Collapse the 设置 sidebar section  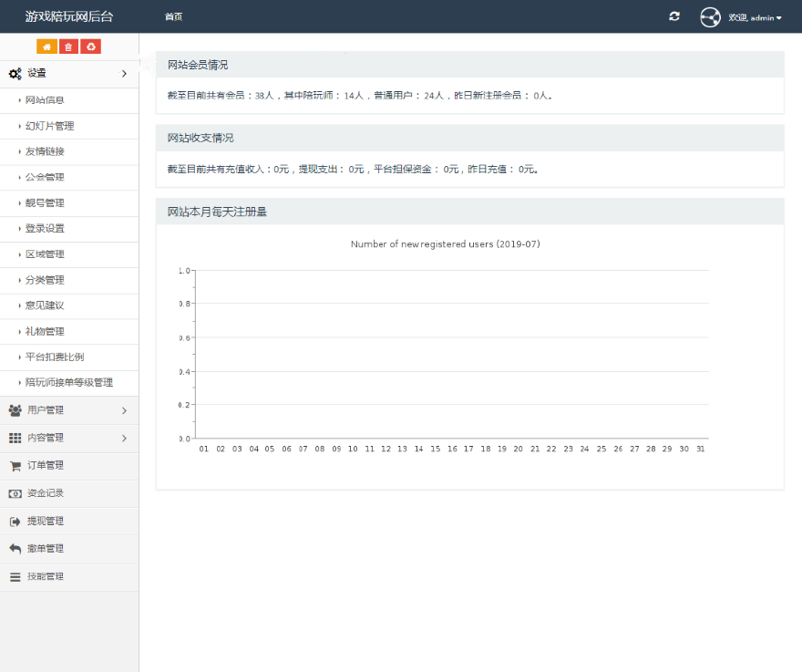click(69, 73)
